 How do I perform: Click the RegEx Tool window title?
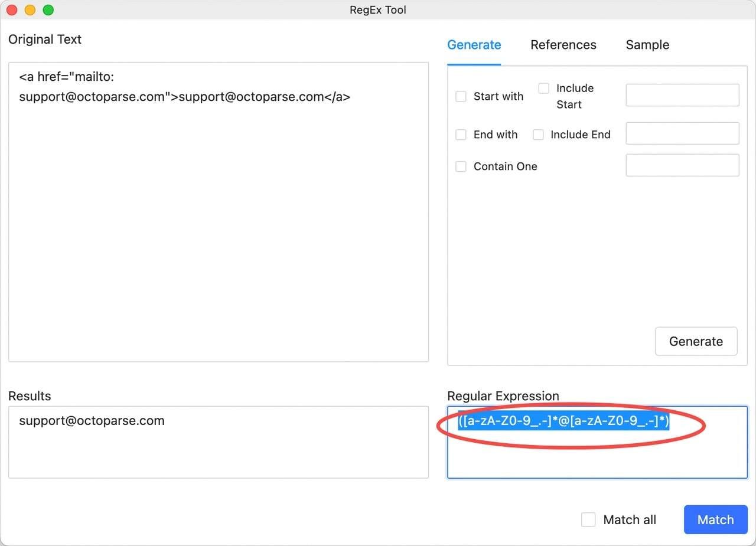coord(378,10)
